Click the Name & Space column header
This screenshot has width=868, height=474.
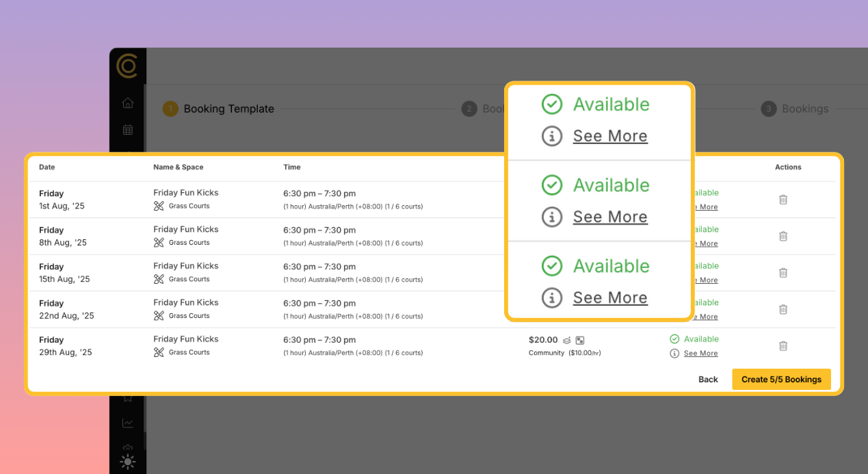(x=179, y=167)
